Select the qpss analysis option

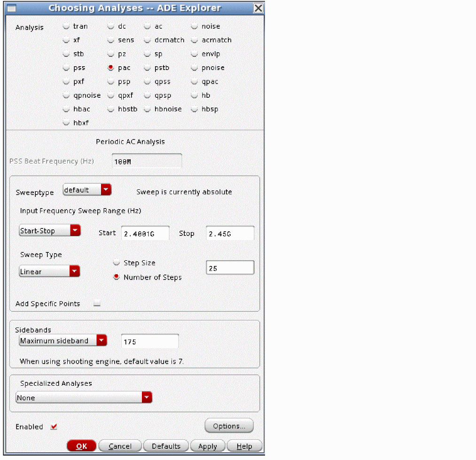(147, 81)
